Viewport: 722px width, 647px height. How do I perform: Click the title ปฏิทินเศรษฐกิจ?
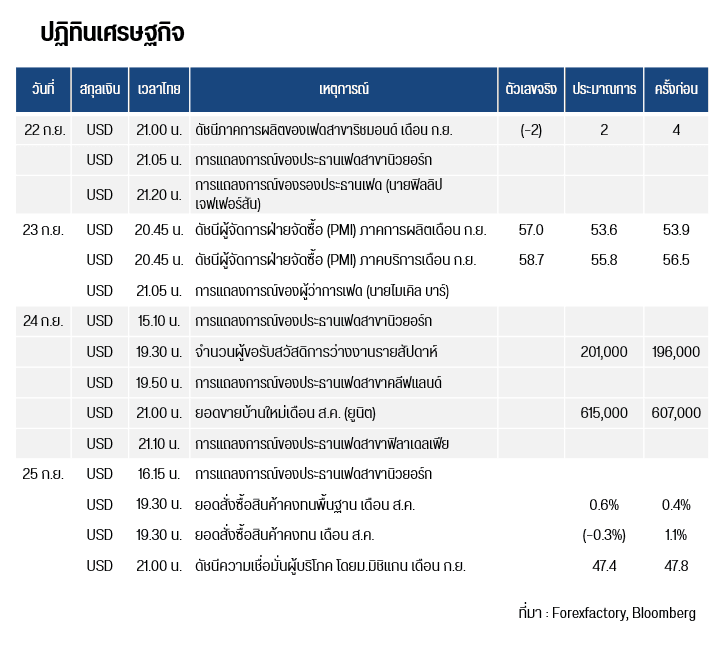(x=112, y=34)
